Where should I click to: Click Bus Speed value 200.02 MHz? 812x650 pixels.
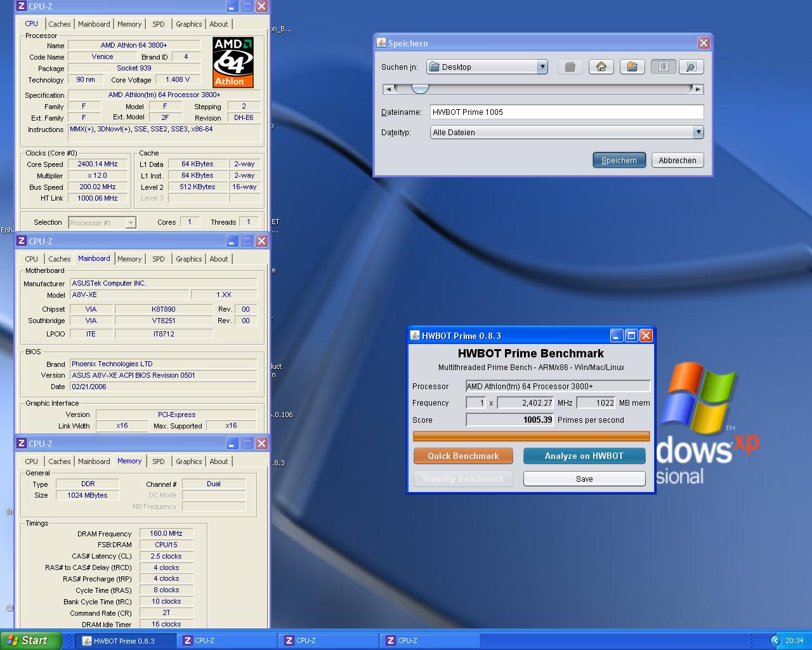click(98, 187)
